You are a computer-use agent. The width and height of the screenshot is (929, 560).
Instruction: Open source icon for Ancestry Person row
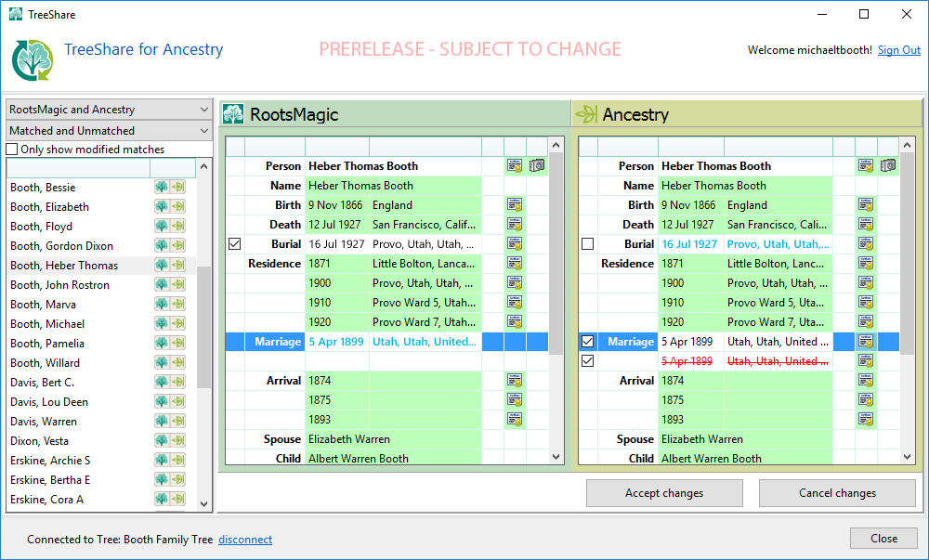866,165
